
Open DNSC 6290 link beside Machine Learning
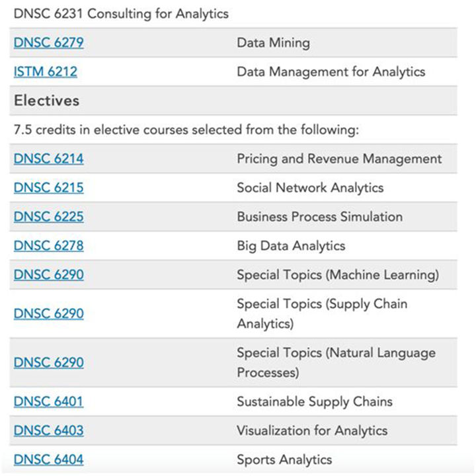click(x=48, y=274)
